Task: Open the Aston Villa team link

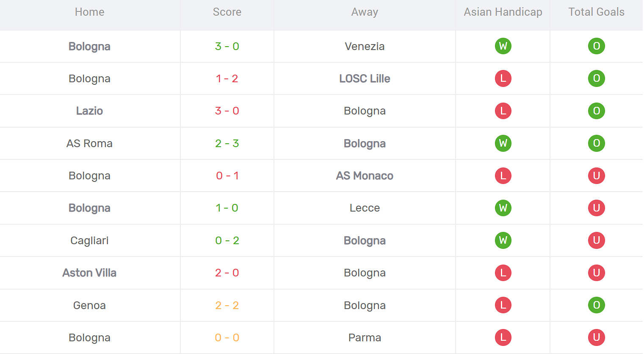Action: 89,273
